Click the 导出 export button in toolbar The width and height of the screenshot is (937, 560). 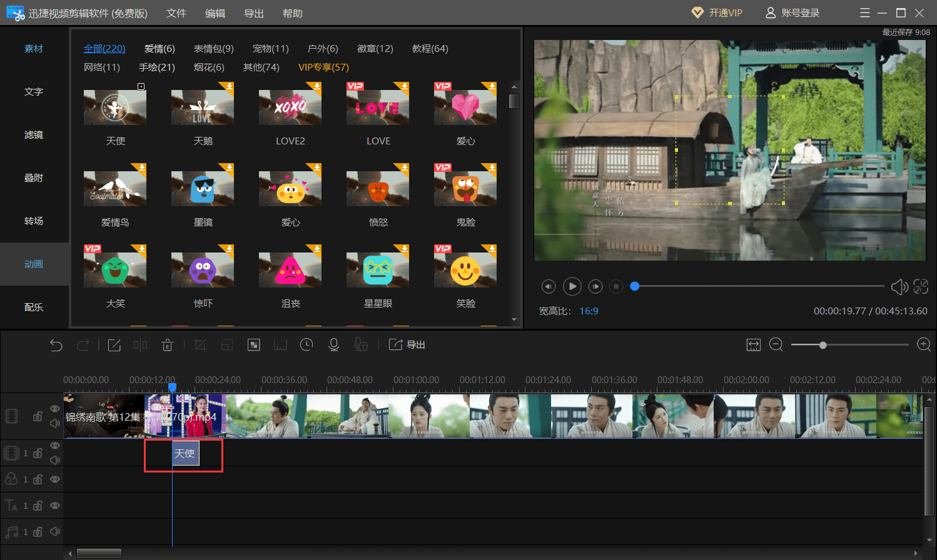click(407, 345)
